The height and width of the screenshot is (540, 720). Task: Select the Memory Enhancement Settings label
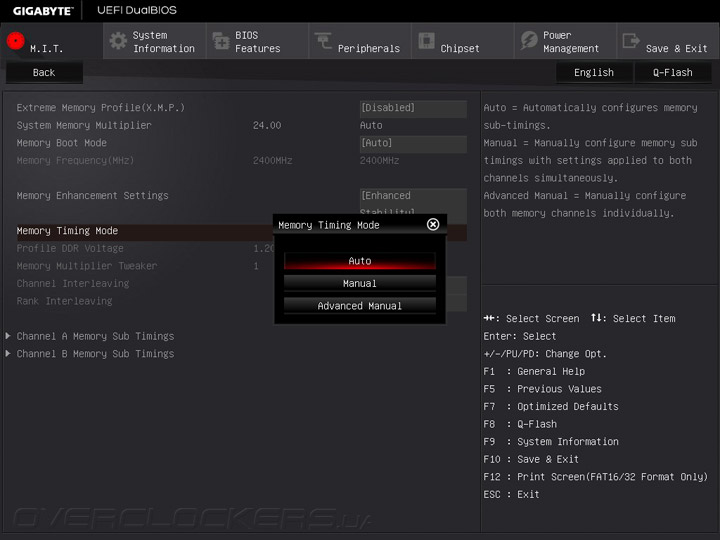click(x=92, y=196)
